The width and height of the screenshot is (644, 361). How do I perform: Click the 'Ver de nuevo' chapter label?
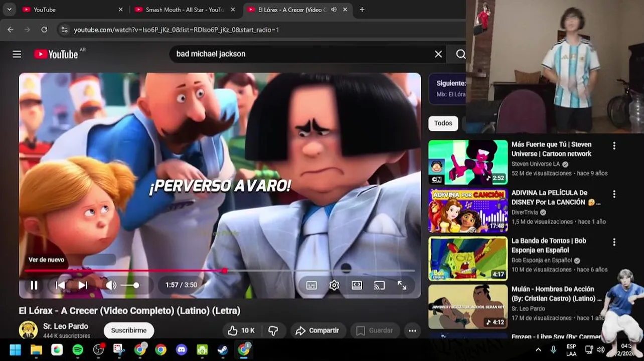(x=46, y=260)
